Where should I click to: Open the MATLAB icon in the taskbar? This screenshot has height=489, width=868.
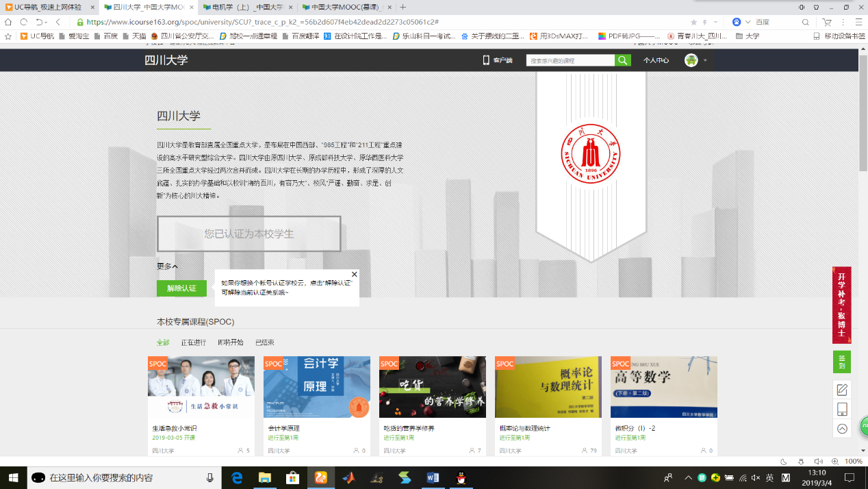pos(349,477)
